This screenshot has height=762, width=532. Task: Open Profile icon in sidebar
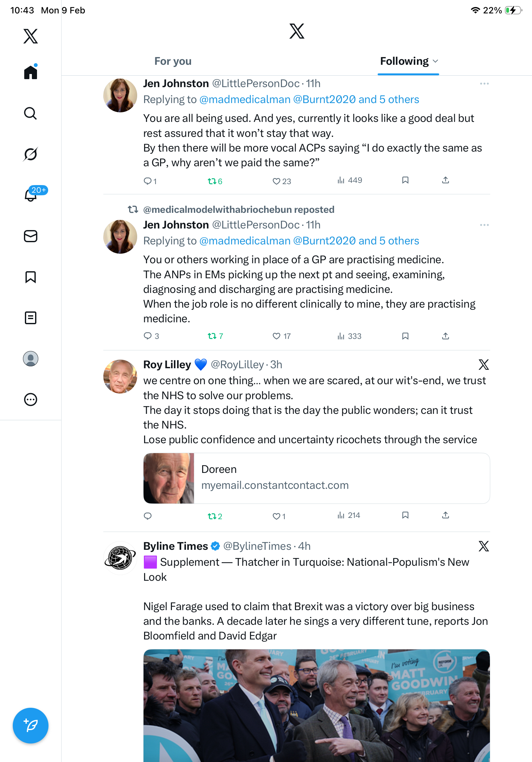(31, 359)
